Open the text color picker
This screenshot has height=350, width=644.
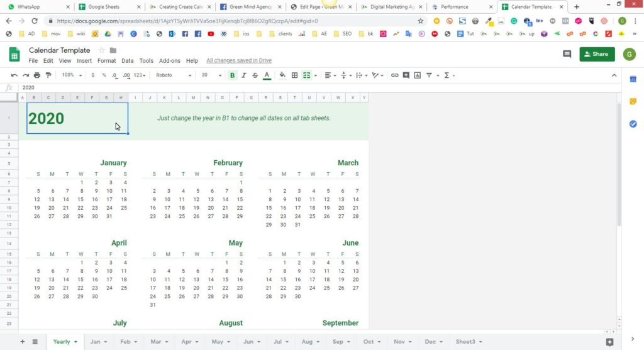click(267, 75)
